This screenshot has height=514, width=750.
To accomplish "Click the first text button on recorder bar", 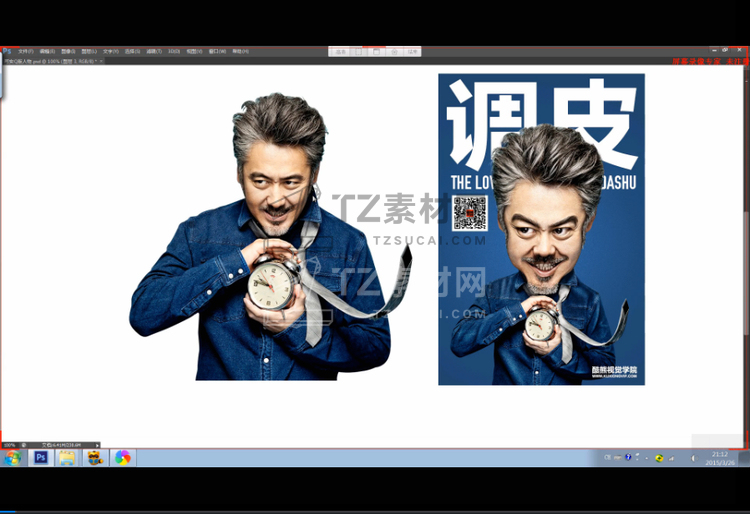I will pos(340,52).
